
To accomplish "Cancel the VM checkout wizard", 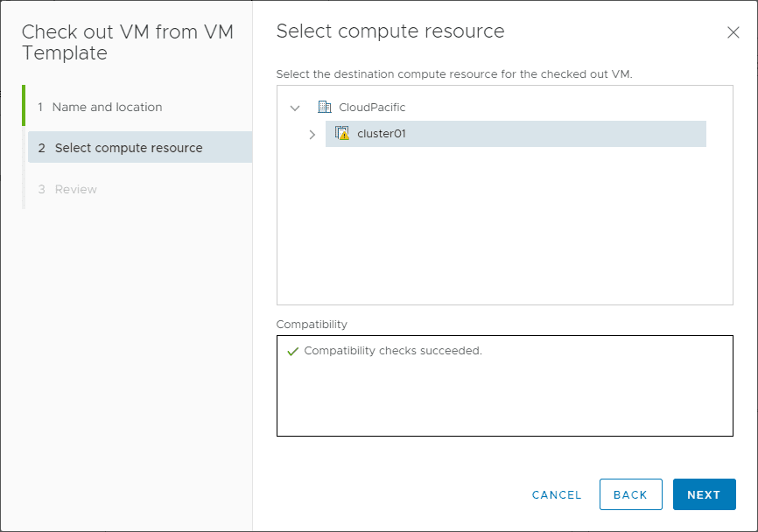I will point(557,494).
